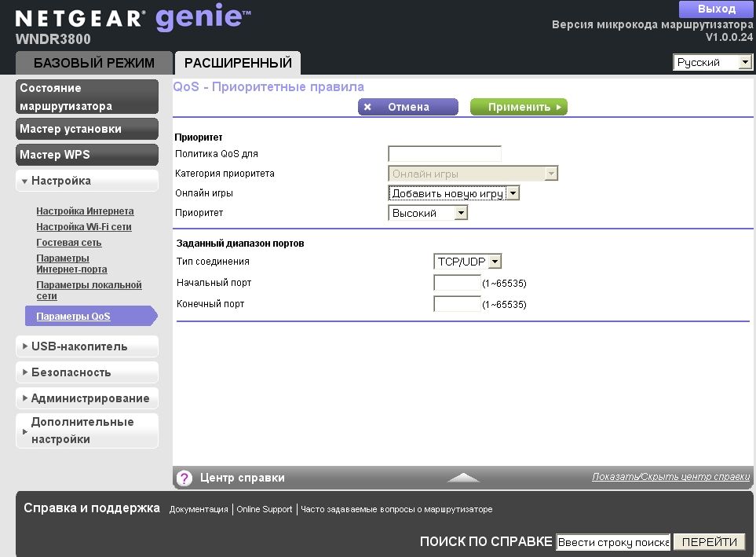Image resolution: width=756 pixels, height=557 pixels.
Task: Click the Help Center question mark icon
Action: tap(184, 478)
